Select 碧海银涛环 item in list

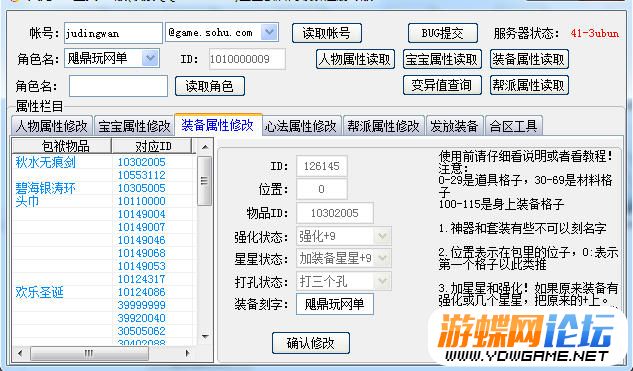[x=46, y=188]
